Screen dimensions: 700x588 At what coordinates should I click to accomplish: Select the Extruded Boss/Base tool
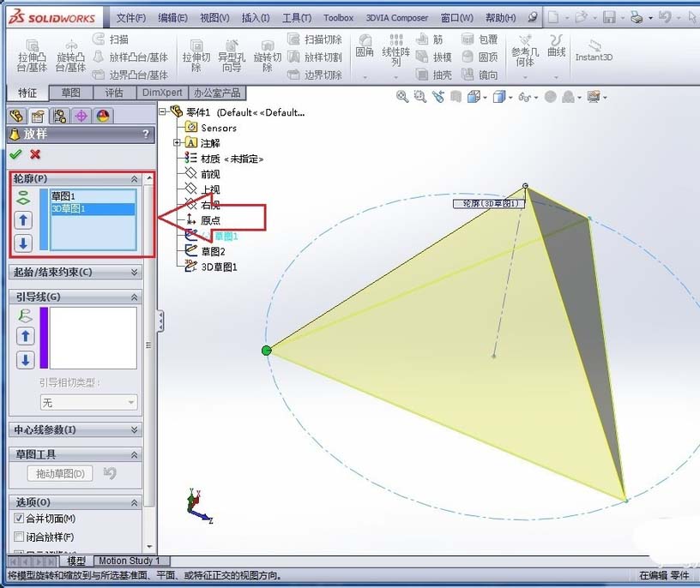click(33, 53)
